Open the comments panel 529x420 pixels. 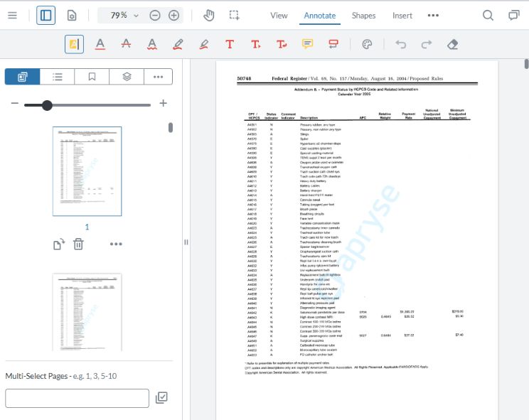[x=514, y=16]
